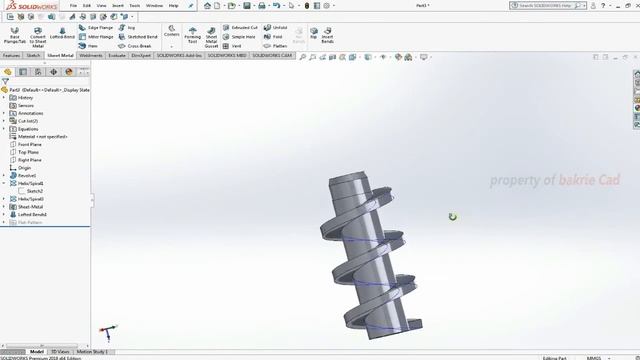Open the File menu
Image resolution: width=640 pixels, height=360 pixels.
coord(73,6)
